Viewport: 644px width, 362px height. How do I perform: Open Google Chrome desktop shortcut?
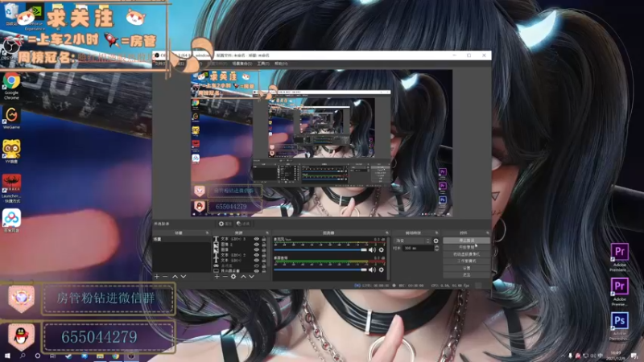coord(11,86)
